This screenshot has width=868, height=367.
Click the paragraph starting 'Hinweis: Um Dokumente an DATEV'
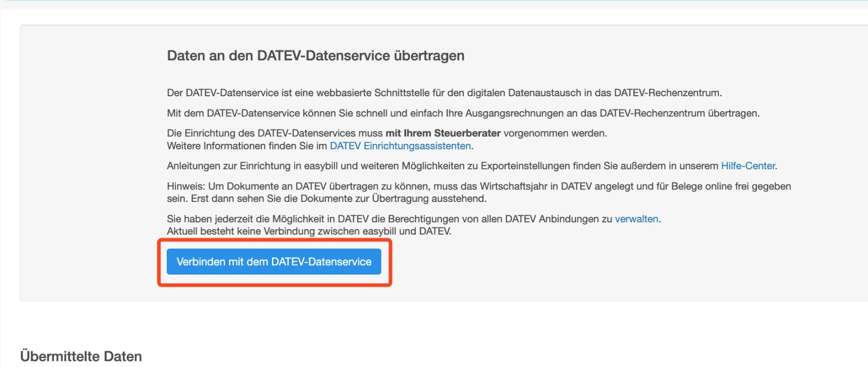pos(479,192)
